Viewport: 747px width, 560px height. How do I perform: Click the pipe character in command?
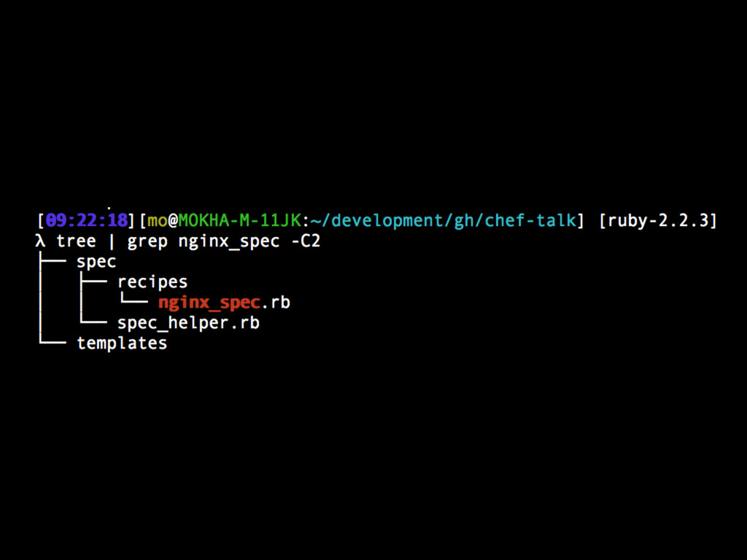click(112, 241)
